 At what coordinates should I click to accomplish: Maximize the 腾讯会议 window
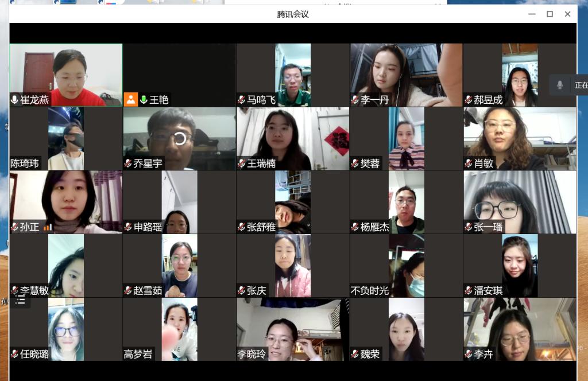coord(550,14)
